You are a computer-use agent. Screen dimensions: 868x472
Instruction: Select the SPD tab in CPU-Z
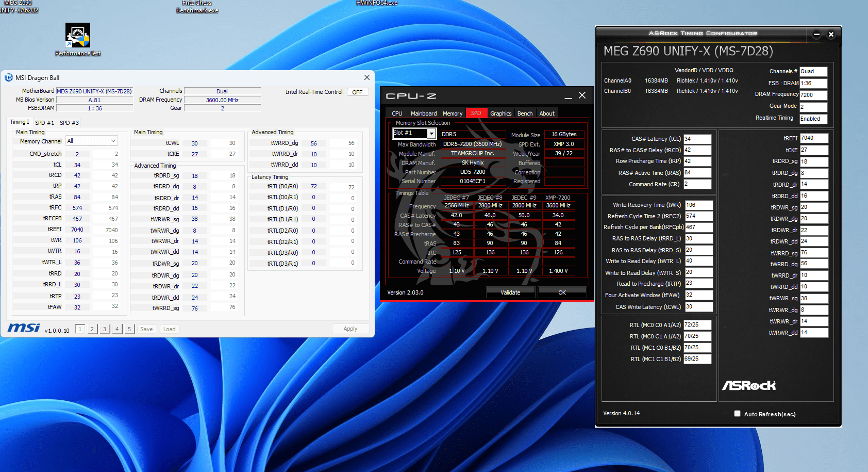[x=476, y=113]
